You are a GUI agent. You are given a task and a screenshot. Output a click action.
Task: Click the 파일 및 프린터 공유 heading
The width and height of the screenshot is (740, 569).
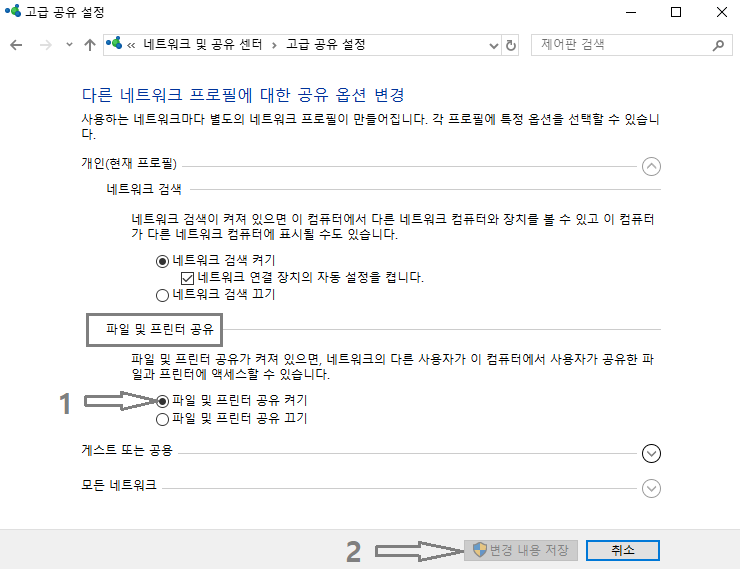pos(160,329)
